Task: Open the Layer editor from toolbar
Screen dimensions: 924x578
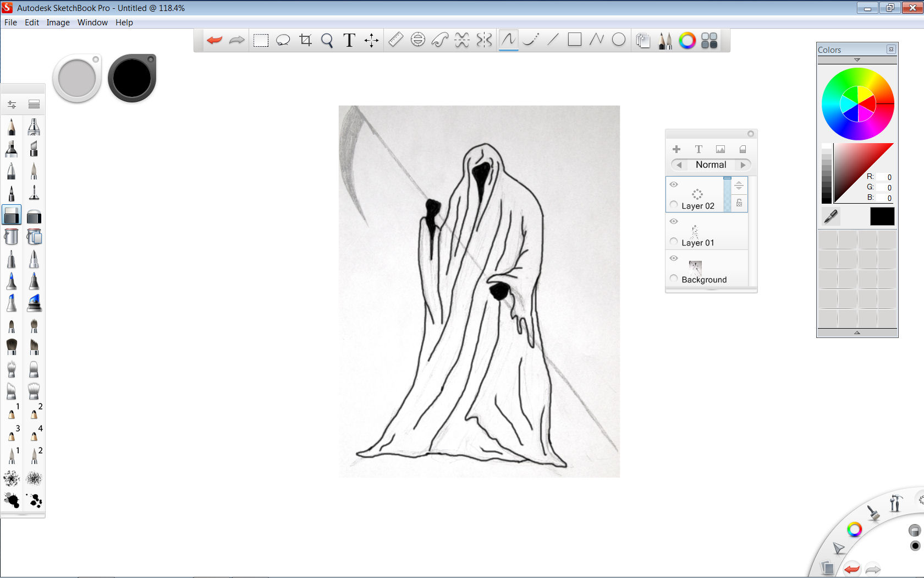Action: (x=643, y=41)
